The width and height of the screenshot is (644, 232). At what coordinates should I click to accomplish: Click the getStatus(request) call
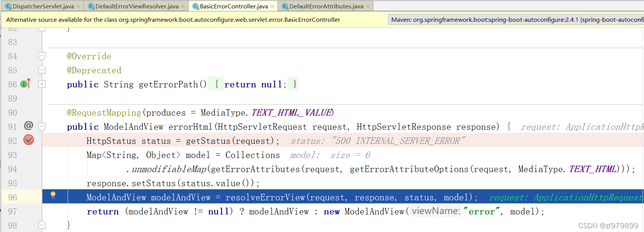[x=230, y=141]
